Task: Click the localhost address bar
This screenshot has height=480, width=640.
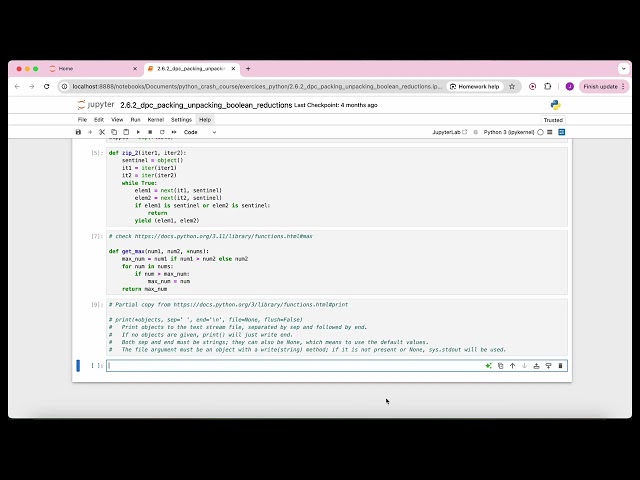Action: tap(257, 87)
